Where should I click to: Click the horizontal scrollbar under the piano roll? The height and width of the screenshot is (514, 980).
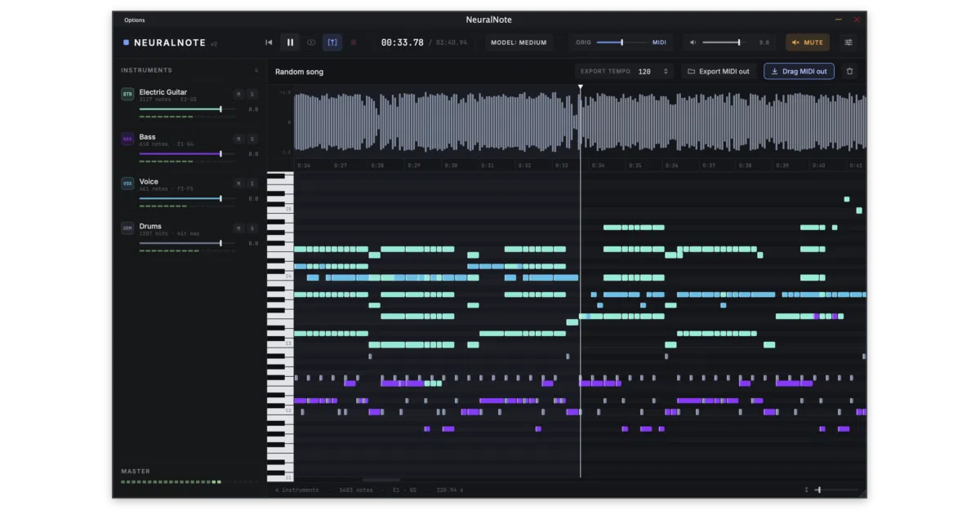coord(381,481)
